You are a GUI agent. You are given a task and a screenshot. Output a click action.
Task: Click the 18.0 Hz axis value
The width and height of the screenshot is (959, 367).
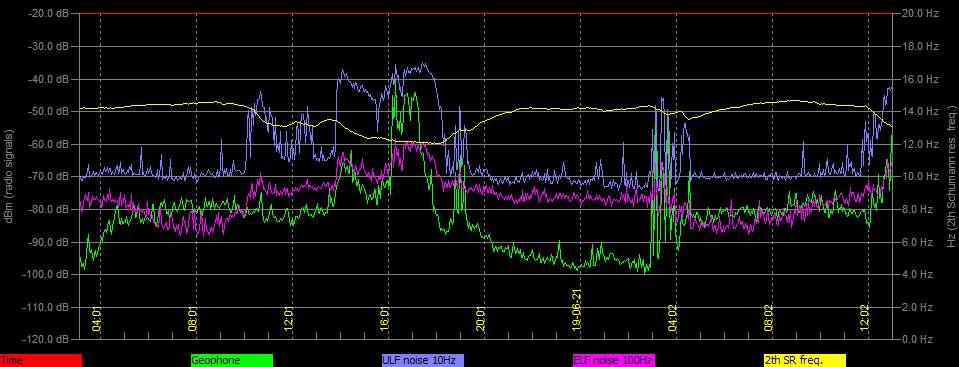coord(920,46)
